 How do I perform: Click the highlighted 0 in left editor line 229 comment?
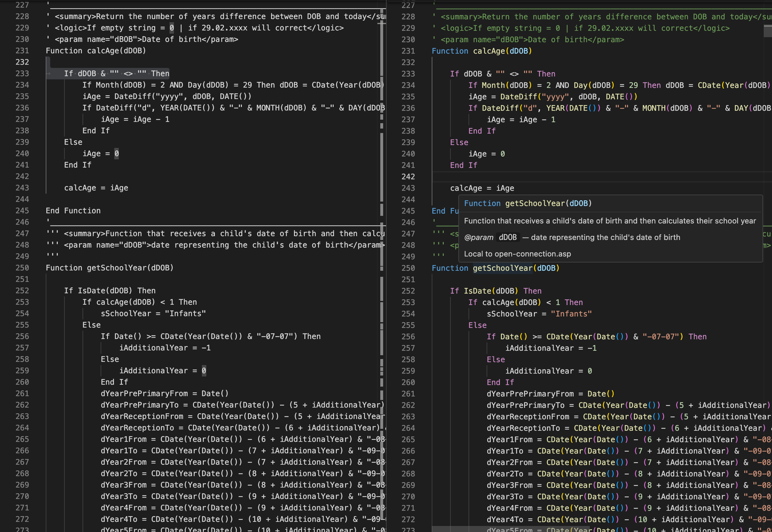(172, 28)
